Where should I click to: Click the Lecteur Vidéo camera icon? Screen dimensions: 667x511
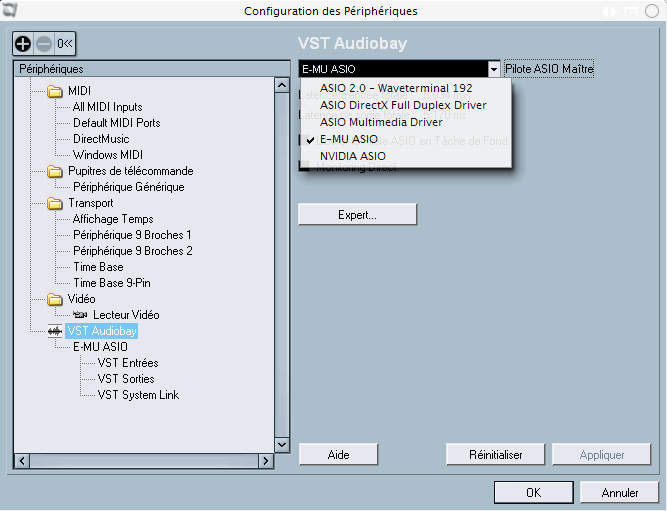(80, 315)
